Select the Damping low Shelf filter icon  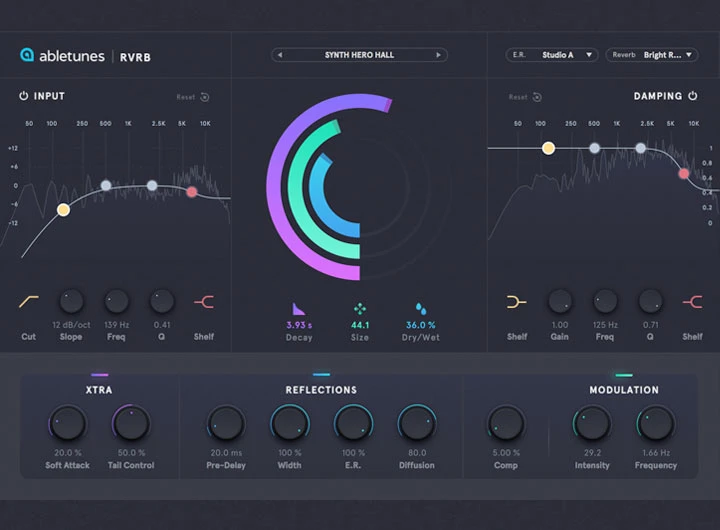[x=517, y=302]
